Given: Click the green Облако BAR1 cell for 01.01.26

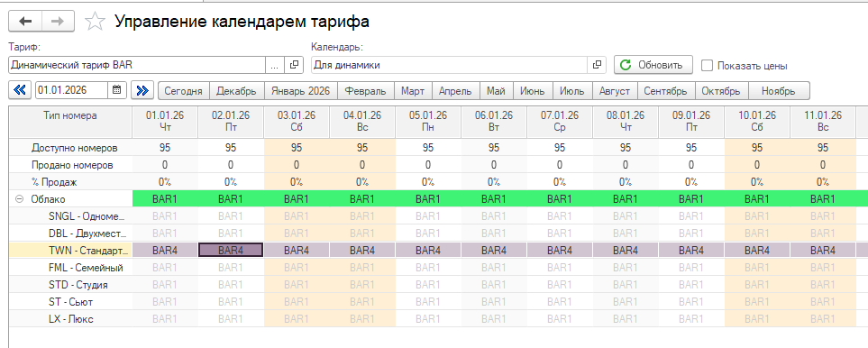Looking at the screenshot, I should click(164, 199).
